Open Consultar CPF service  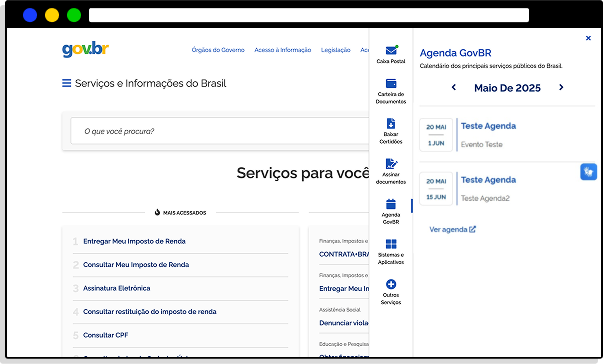point(105,335)
